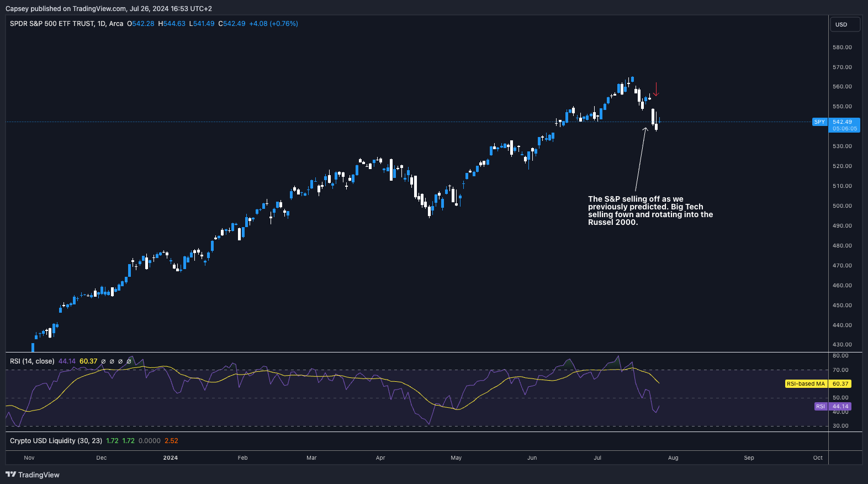
Task: Click the 520.00 price axis label
Action: pos(842,166)
